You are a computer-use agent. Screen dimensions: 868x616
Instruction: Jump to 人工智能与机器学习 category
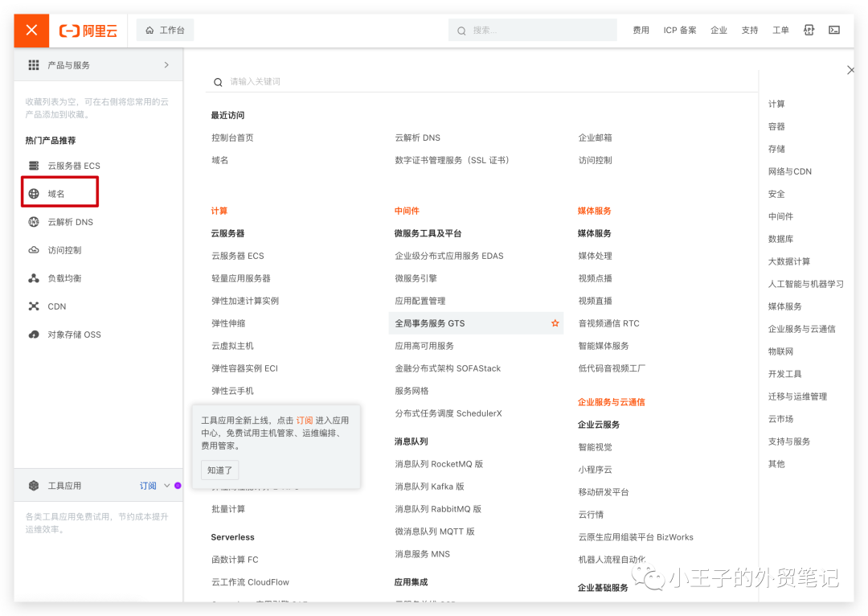click(x=805, y=284)
